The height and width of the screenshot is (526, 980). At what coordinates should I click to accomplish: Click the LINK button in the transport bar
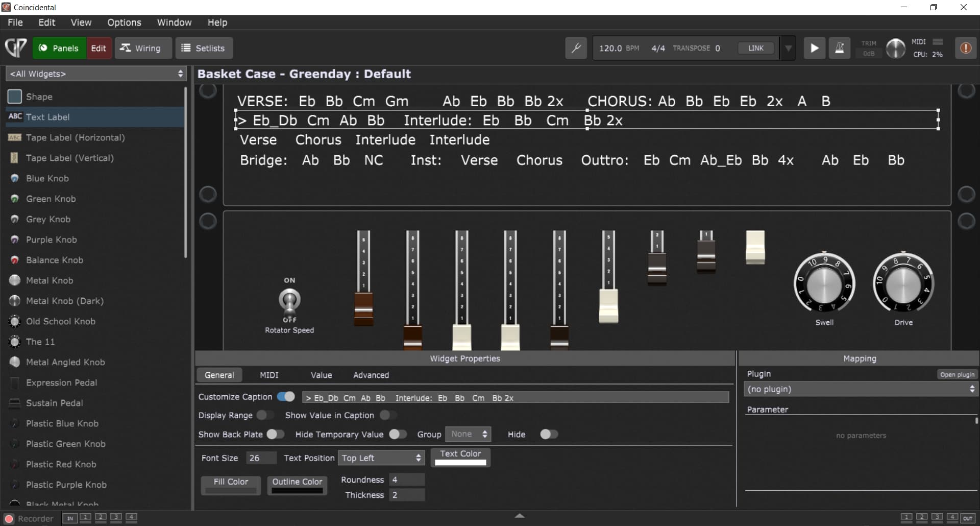pos(755,47)
